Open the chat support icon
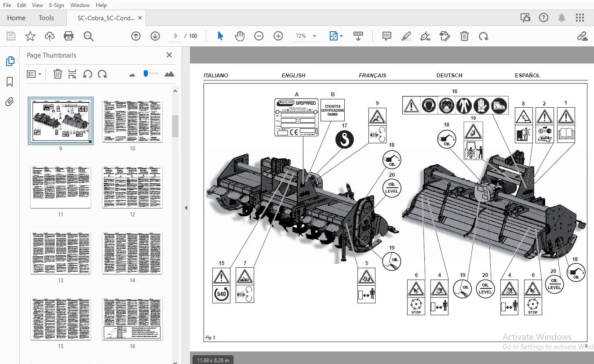This screenshot has width=594, height=364. tap(525, 18)
